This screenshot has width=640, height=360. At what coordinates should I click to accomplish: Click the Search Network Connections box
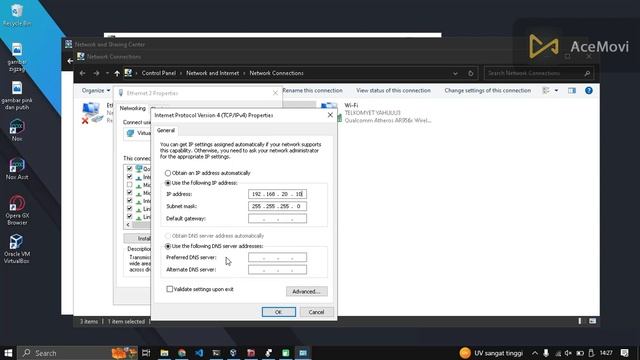tap(538, 73)
